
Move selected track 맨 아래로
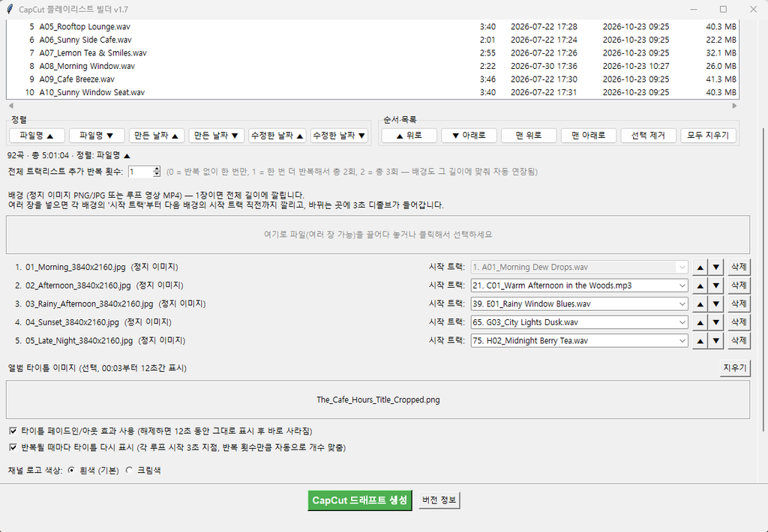[589, 136]
